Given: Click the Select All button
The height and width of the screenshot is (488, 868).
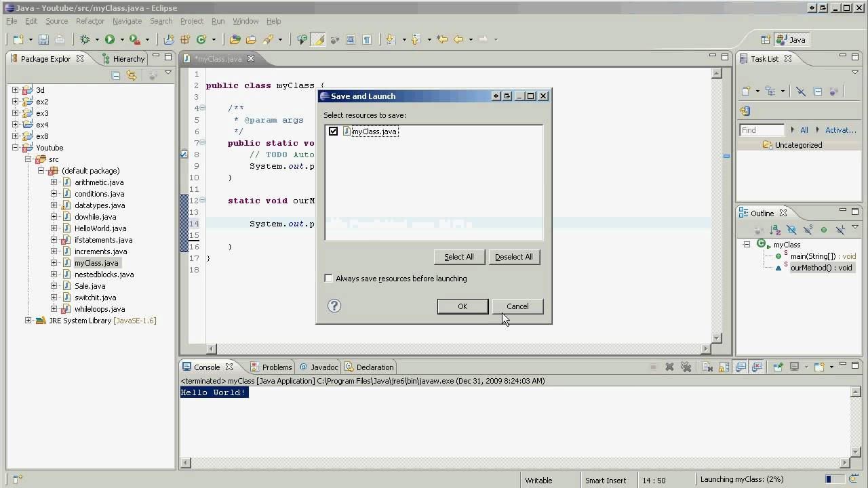Looking at the screenshot, I should tap(459, 257).
